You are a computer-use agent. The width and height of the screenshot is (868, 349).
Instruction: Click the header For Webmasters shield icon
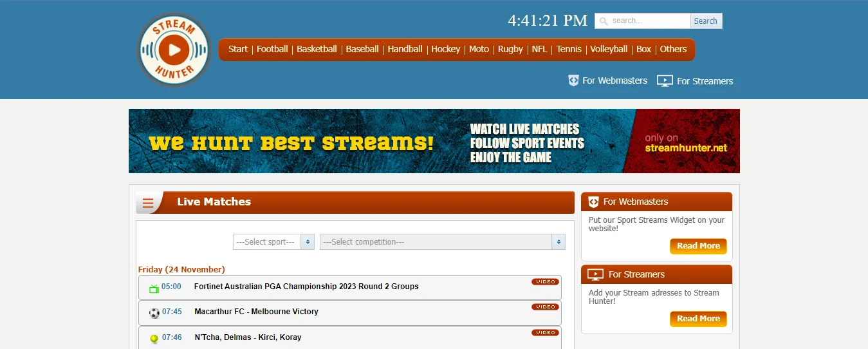[x=573, y=80]
